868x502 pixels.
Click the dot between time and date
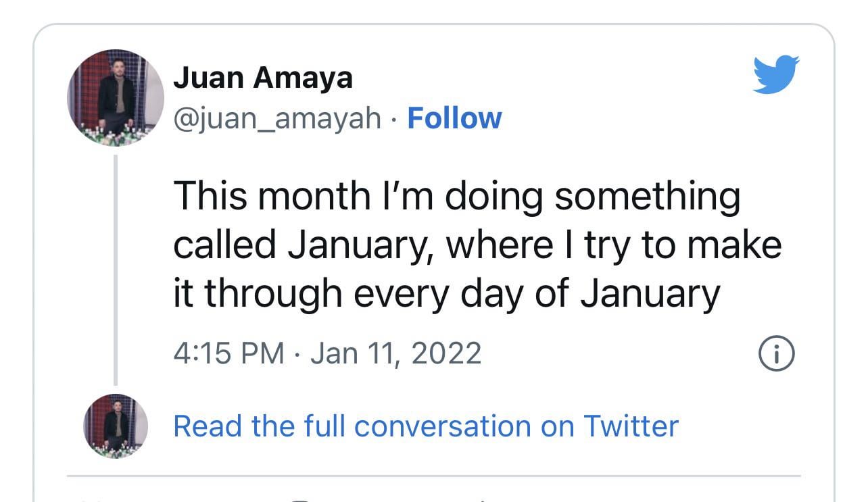(x=297, y=354)
